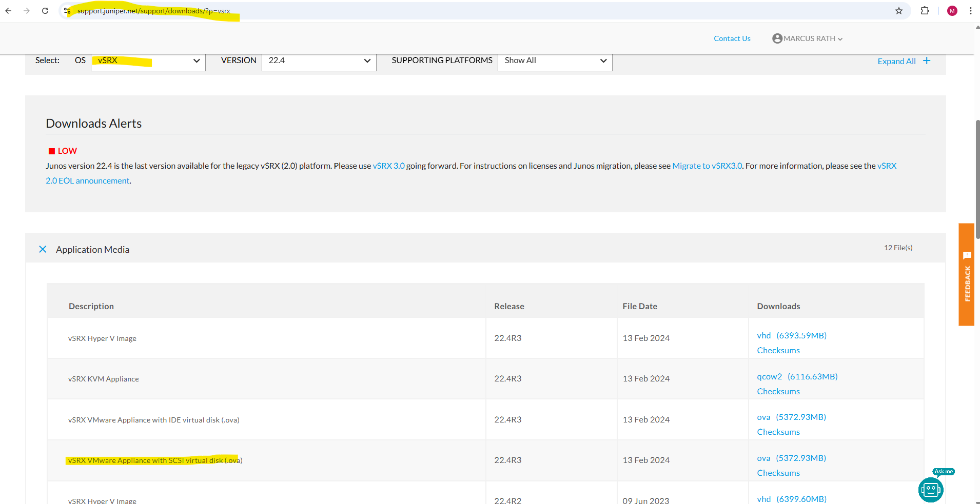Click the browser forward arrow
Image resolution: width=980 pixels, height=504 pixels.
point(27,11)
